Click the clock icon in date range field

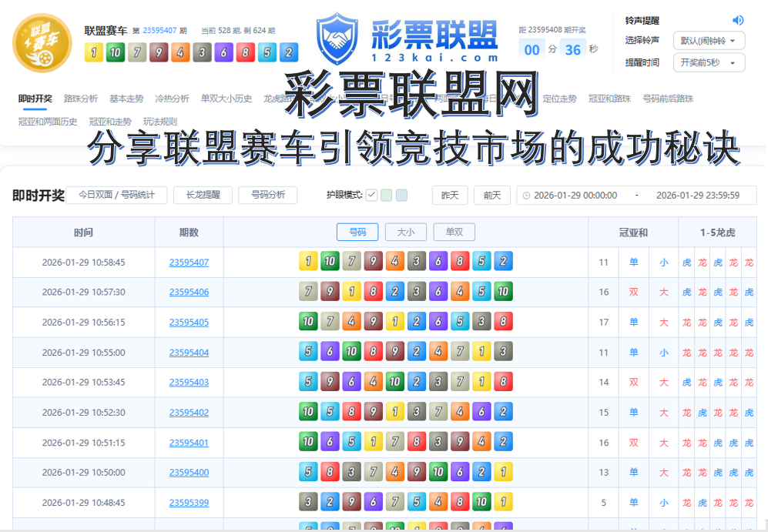click(526, 196)
